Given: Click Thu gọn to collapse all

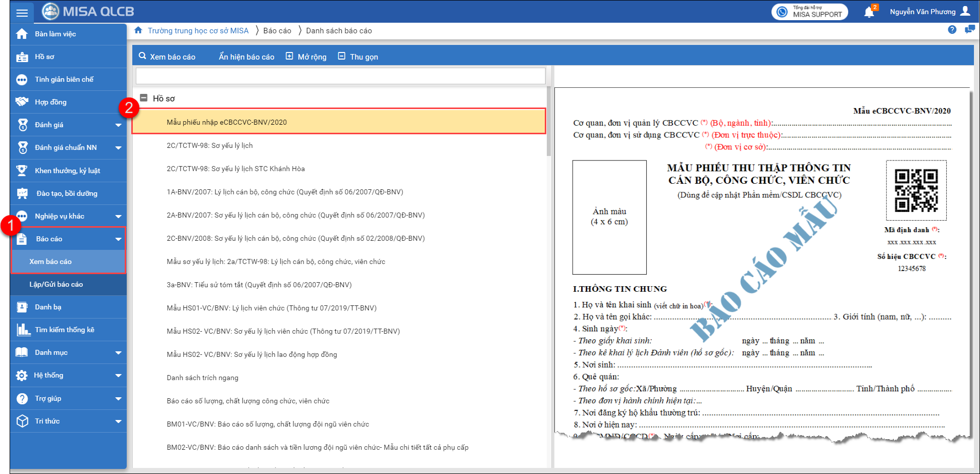Looking at the screenshot, I should [358, 57].
